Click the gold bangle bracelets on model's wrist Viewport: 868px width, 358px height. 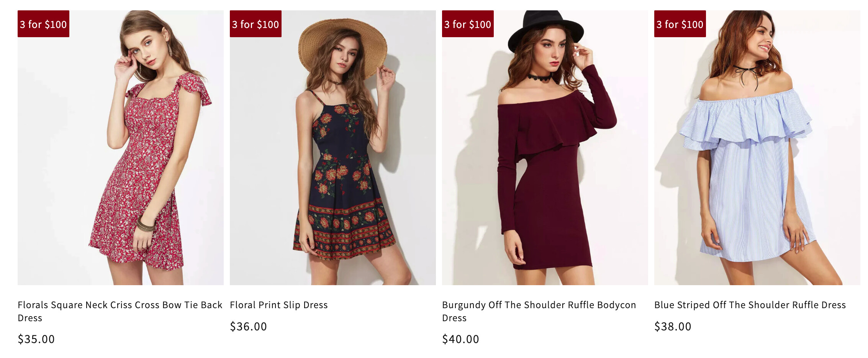tap(145, 225)
